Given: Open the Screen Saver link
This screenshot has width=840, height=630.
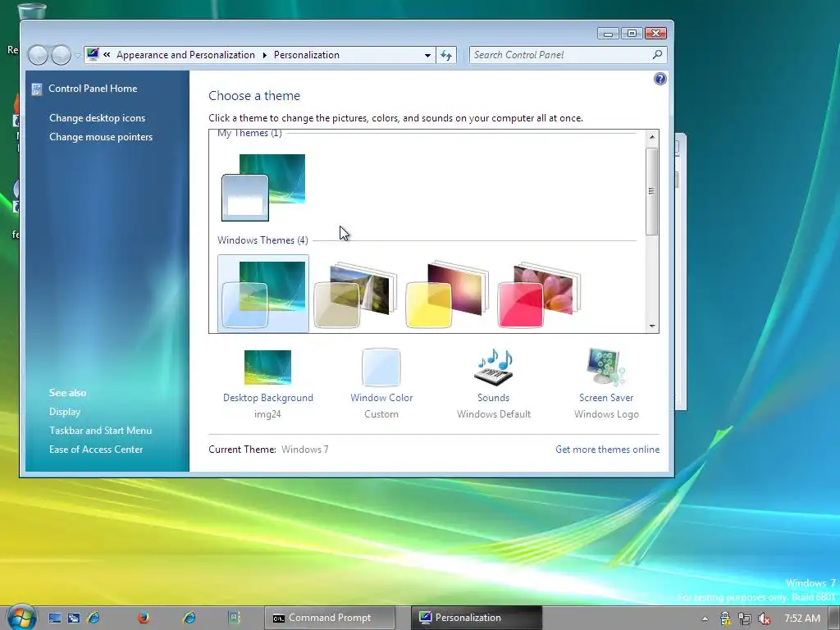Looking at the screenshot, I should pos(606,398).
